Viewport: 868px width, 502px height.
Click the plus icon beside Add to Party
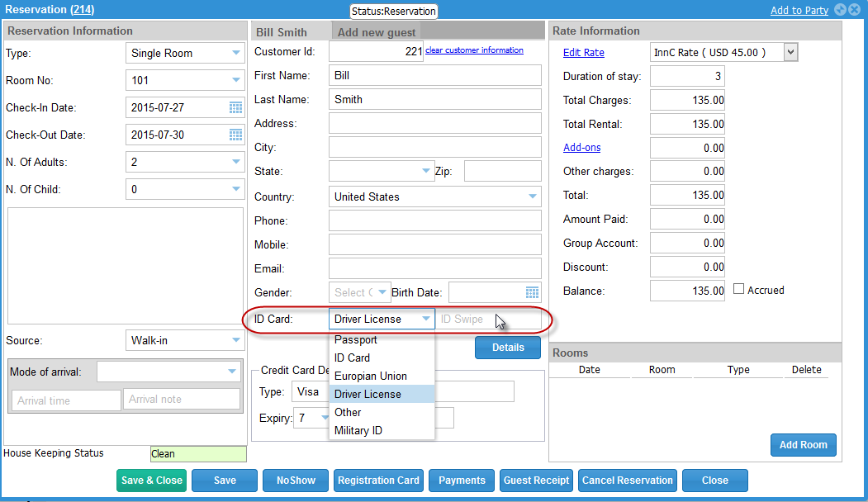click(x=840, y=10)
